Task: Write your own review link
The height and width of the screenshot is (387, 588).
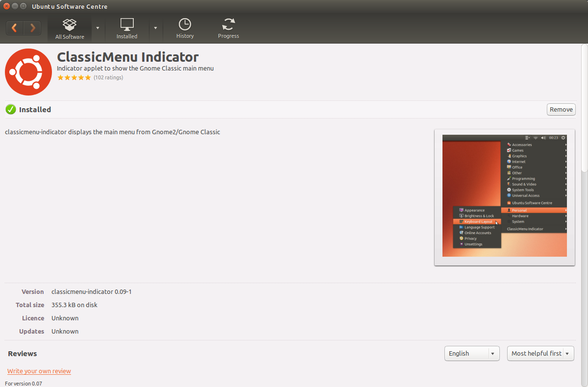Action: (x=39, y=371)
